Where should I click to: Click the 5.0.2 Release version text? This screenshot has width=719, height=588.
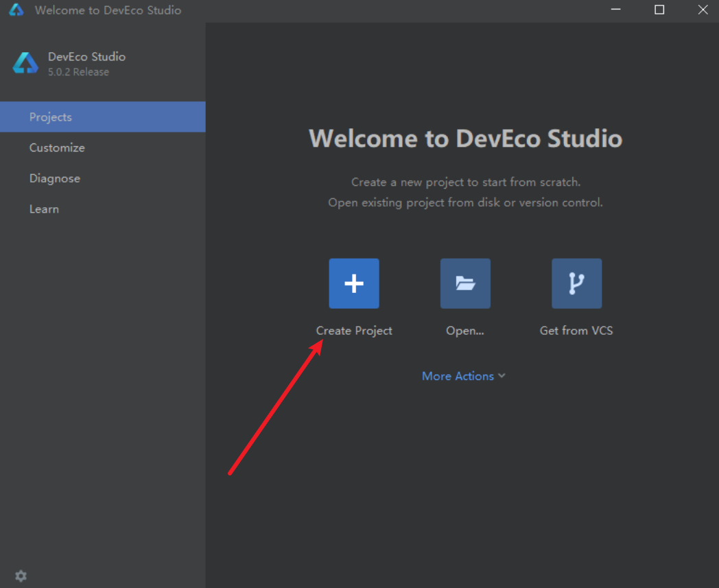click(x=78, y=72)
